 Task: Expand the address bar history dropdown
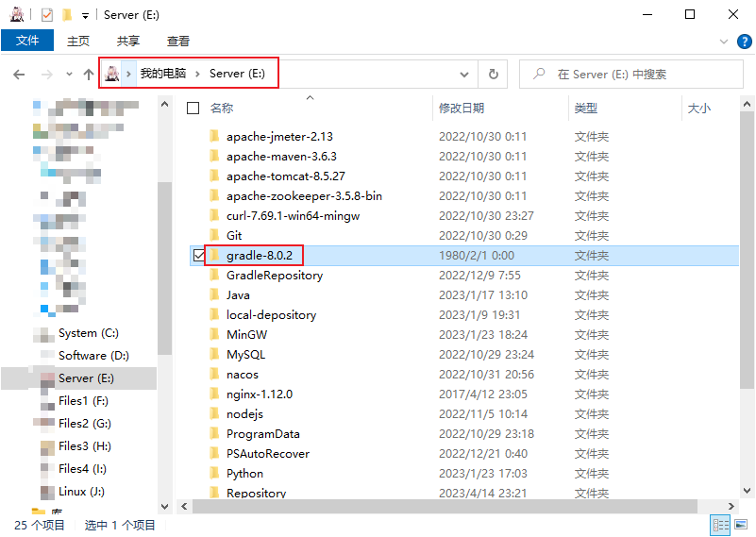click(464, 74)
